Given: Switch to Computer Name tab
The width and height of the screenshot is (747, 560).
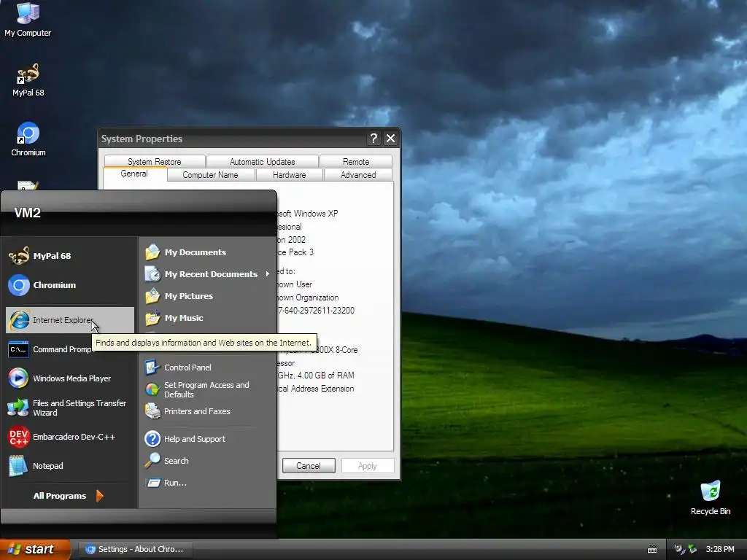Looking at the screenshot, I should pyautogui.click(x=211, y=175).
